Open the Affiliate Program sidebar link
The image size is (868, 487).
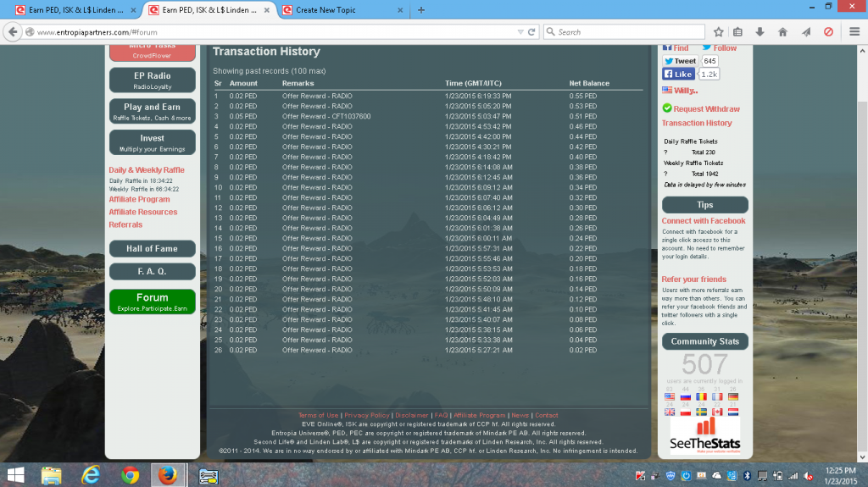pyautogui.click(x=140, y=199)
